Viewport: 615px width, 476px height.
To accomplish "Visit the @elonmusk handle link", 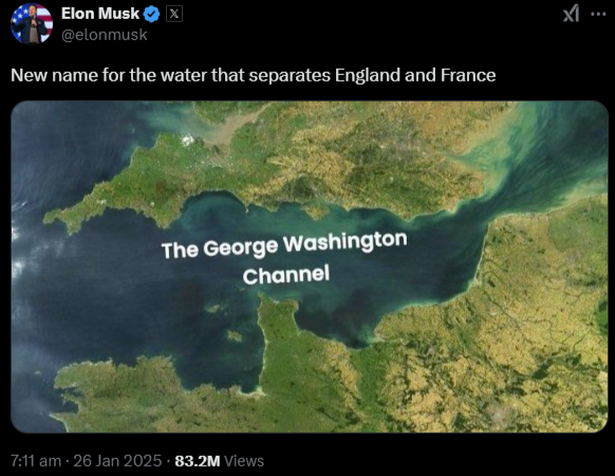I will [x=104, y=35].
